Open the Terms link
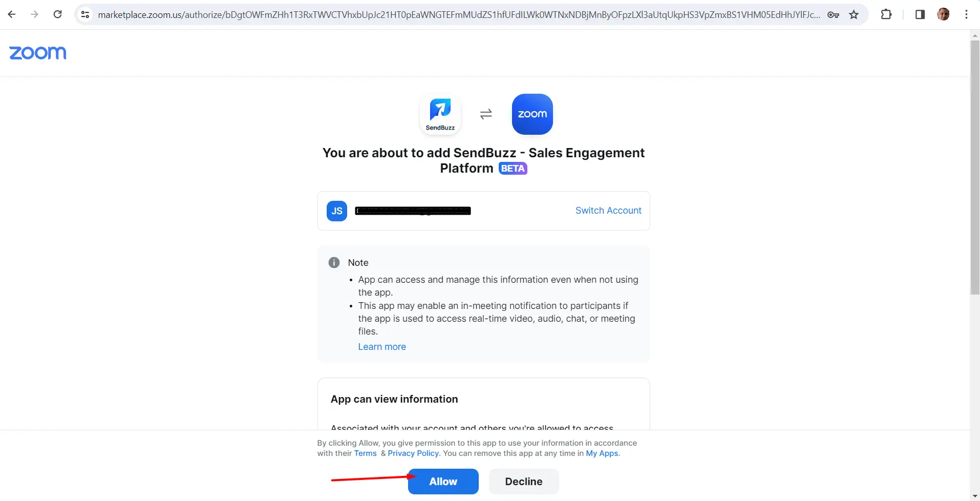This screenshot has height=501, width=980. pos(366,453)
